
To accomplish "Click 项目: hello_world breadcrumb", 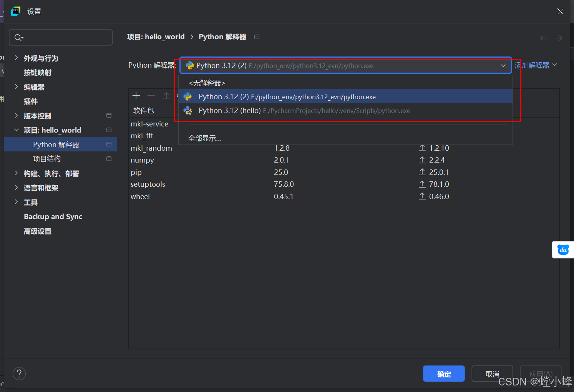I will coord(156,37).
